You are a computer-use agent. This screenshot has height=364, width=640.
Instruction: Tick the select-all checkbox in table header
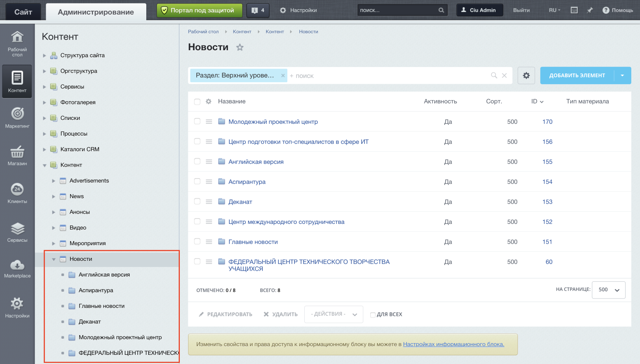pos(197,102)
